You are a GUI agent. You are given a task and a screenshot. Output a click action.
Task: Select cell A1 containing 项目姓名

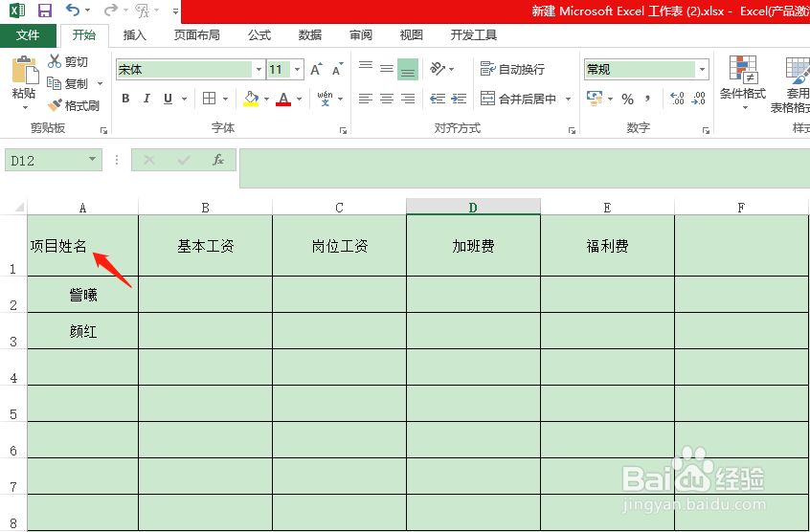82,246
